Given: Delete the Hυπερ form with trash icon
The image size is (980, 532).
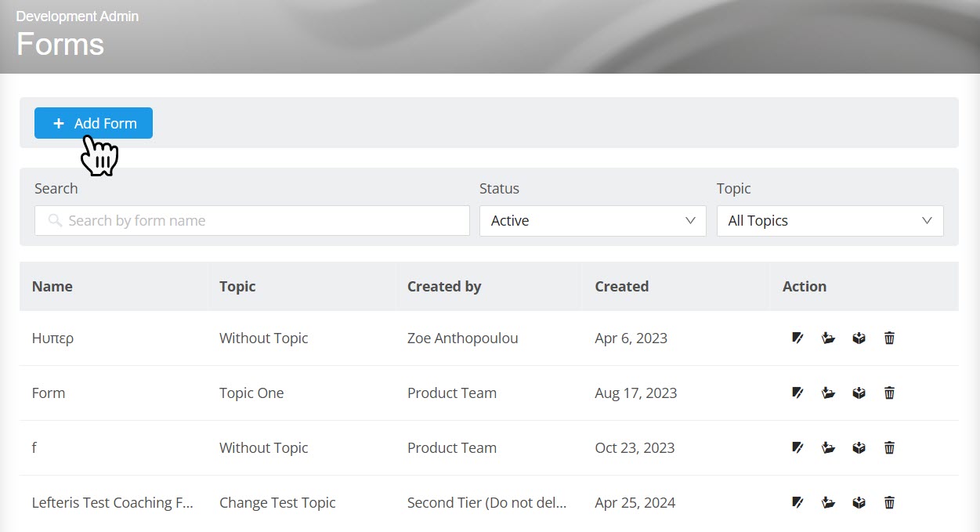Looking at the screenshot, I should click(x=889, y=338).
